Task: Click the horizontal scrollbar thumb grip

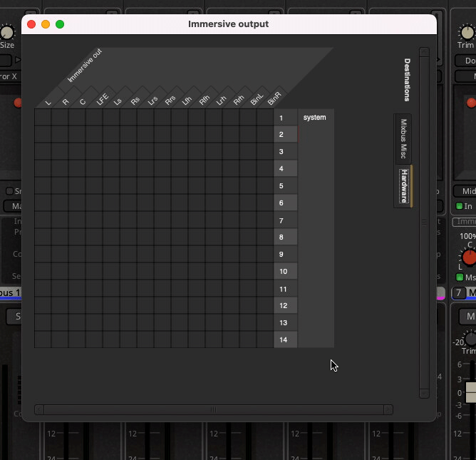Action: click(x=213, y=409)
